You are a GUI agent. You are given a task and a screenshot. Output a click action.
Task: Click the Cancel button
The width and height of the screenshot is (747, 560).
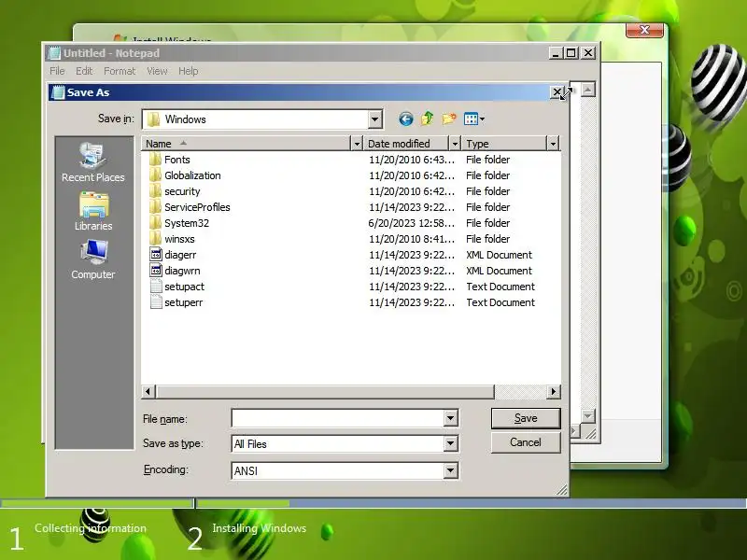[526, 442]
